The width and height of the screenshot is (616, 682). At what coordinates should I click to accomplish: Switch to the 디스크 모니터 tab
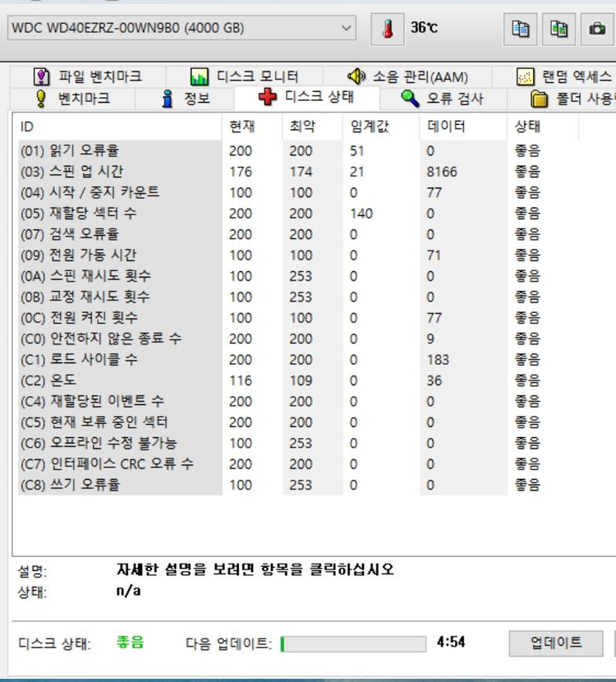pos(244,77)
